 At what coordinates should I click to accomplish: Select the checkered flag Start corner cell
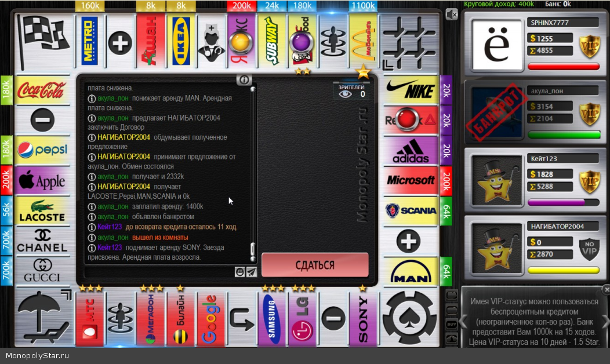(x=43, y=43)
